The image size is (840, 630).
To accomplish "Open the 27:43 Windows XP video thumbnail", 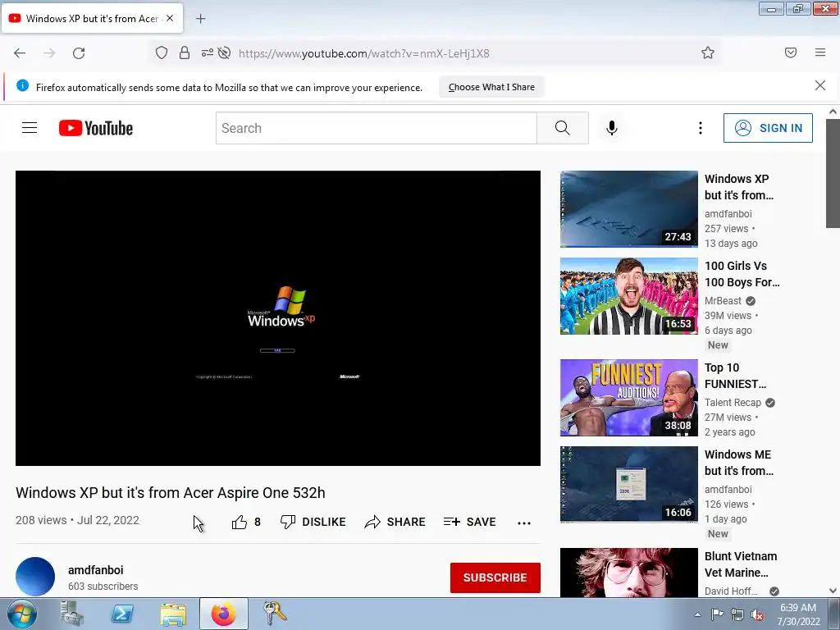I will (x=629, y=209).
